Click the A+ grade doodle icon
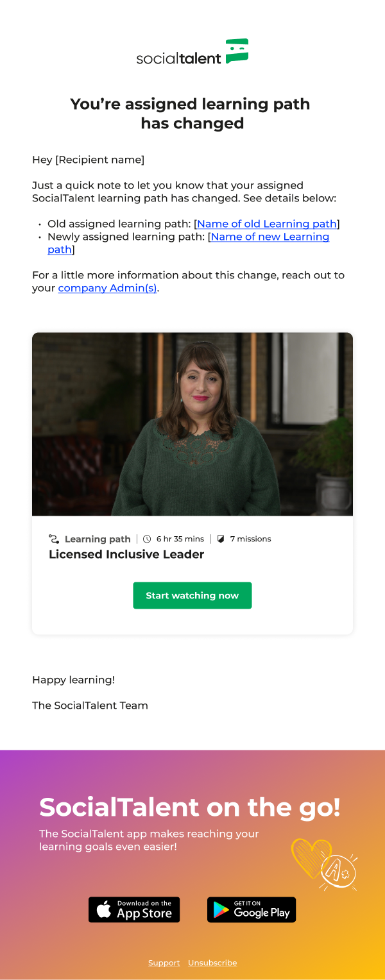 tap(339, 872)
